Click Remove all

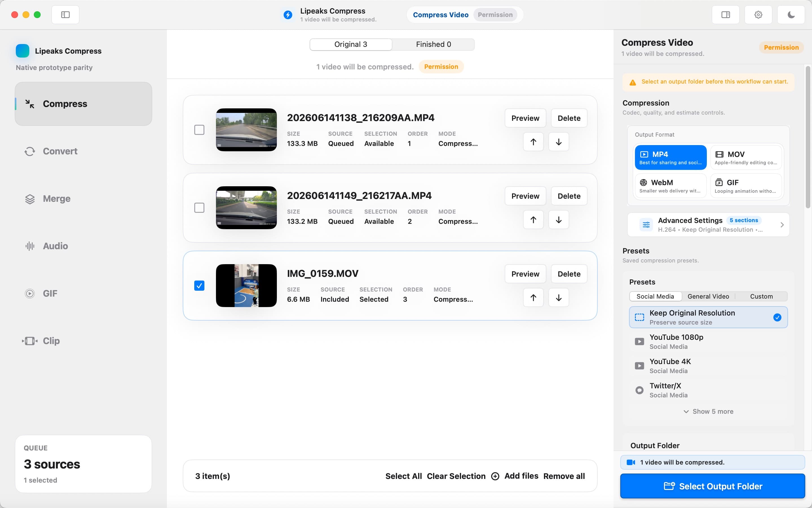tap(564, 476)
